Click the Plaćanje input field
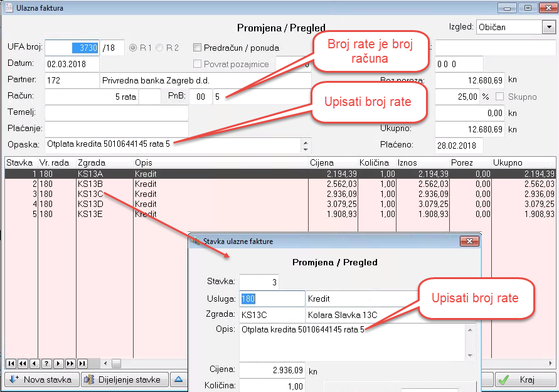The width and height of the screenshot is (559, 392). (x=117, y=129)
